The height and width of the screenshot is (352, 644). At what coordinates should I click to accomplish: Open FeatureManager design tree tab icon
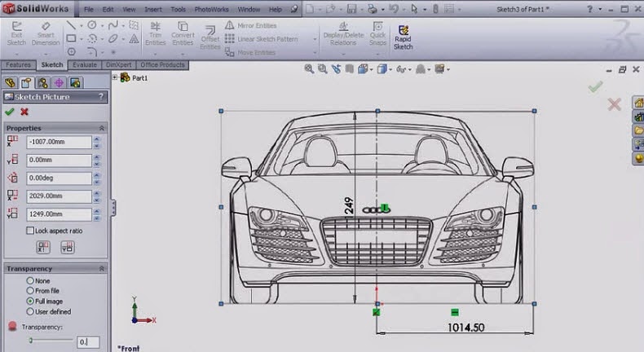coord(11,83)
